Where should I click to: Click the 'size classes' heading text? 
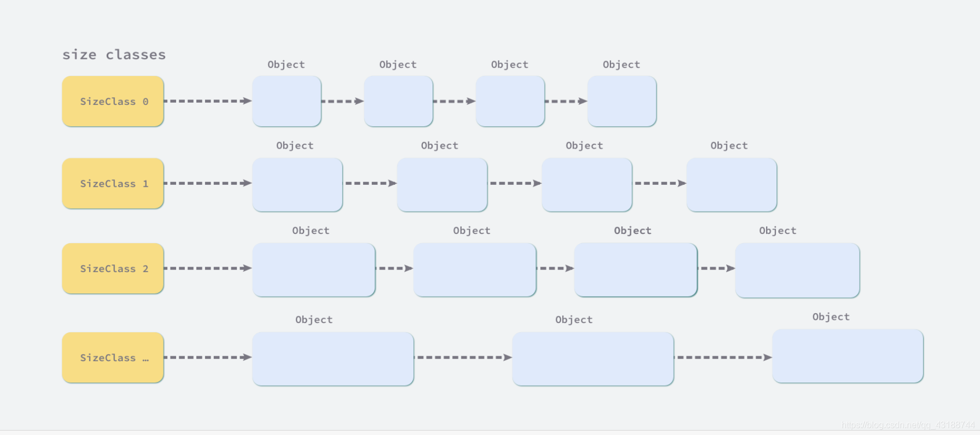tap(114, 55)
